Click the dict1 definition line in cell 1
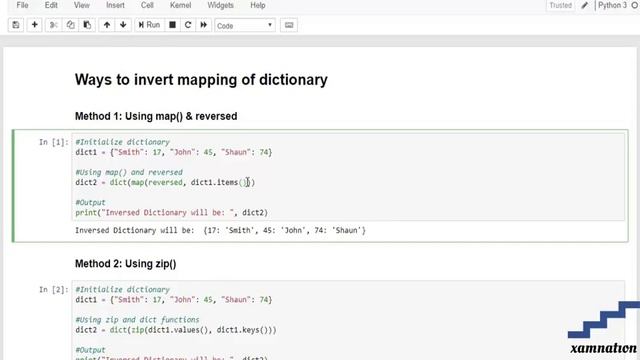The height and width of the screenshot is (360, 640). (x=174, y=152)
